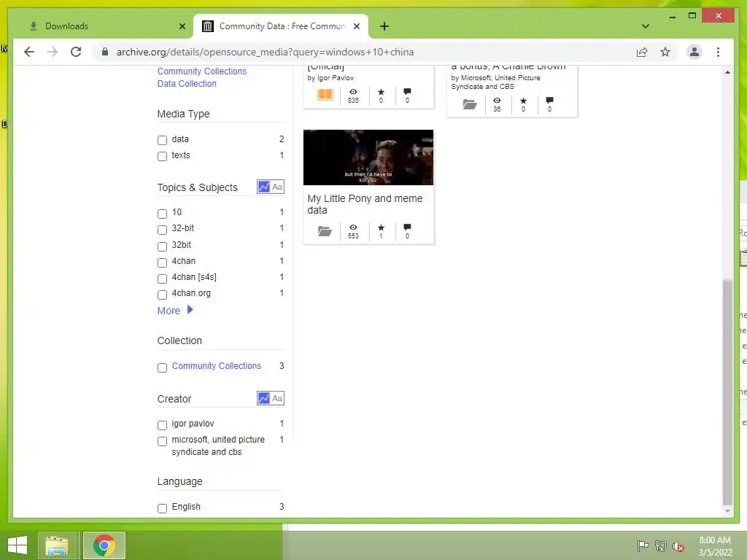Share this page via the share icon
Screen dimensions: 747x560
point(642,52)
